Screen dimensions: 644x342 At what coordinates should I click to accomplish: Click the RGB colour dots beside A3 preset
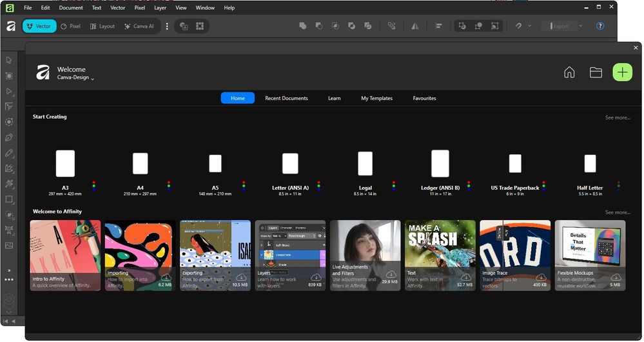coord(93,186)
